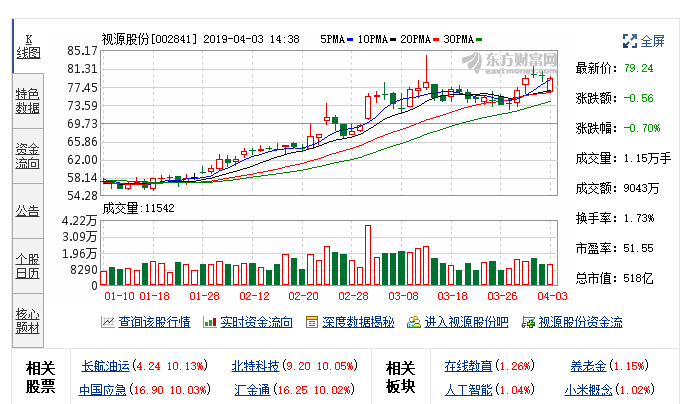Image resolution: width=693 pixels, height=404 pixels.
Task: Switch to 核心题材 side tab
Action: [x=28, y=320]
